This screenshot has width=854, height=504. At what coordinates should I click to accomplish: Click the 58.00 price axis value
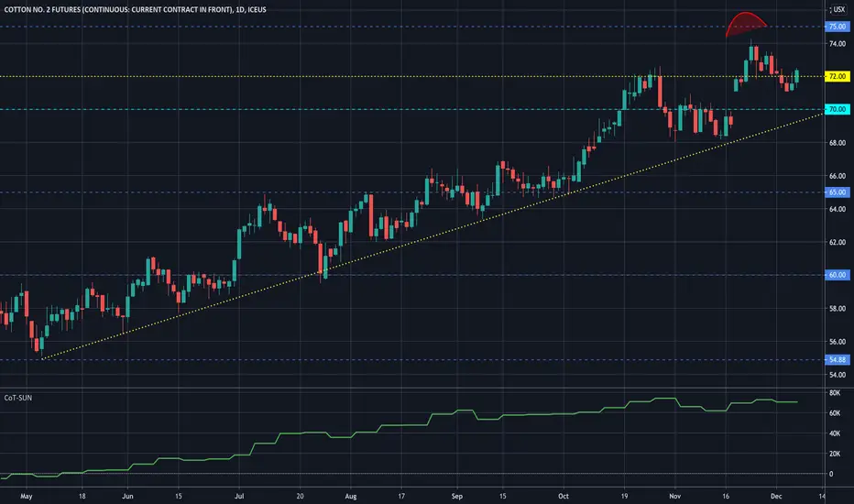pyautogui.click(x=838, y=309)
